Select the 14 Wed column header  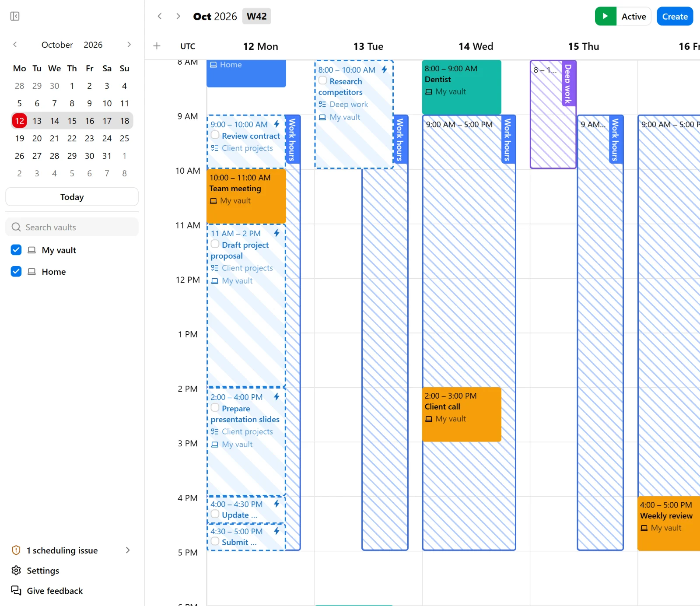(476, 46)
